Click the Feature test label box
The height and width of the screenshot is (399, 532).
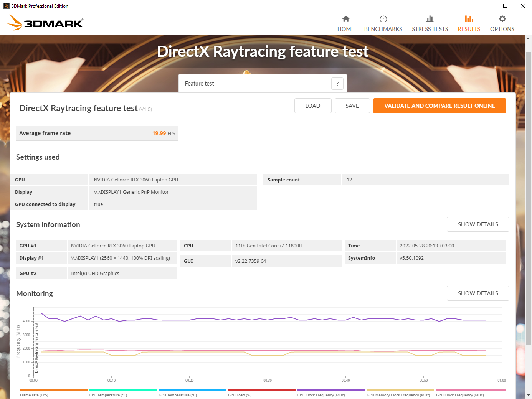[263, 84]
